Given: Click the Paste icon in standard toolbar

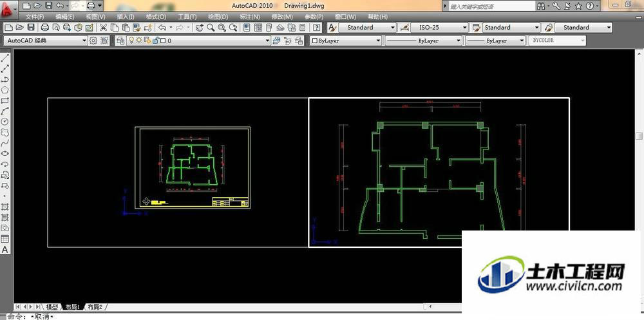Looking at the screenshot, I should coord(126,28).
